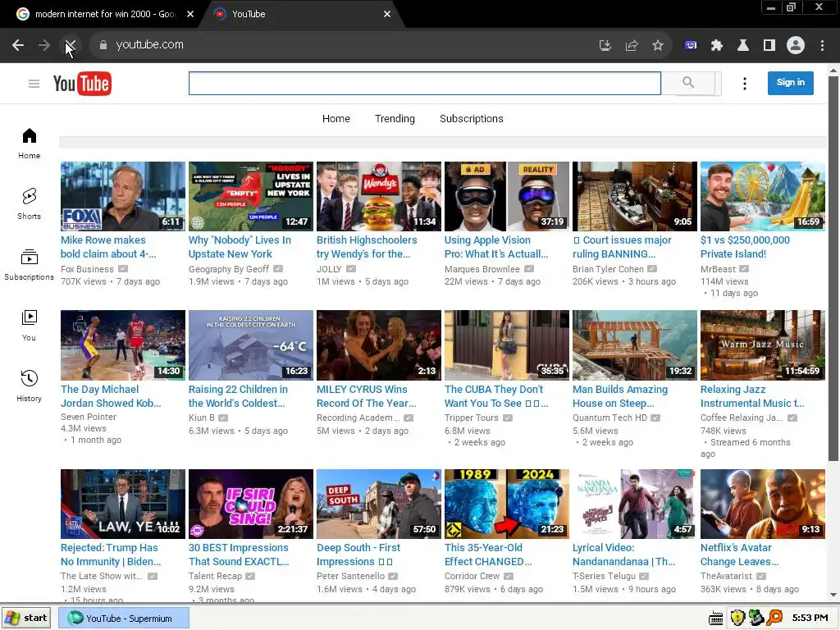Open the YouTube hamburger guide menu

[x=34, y=84]
